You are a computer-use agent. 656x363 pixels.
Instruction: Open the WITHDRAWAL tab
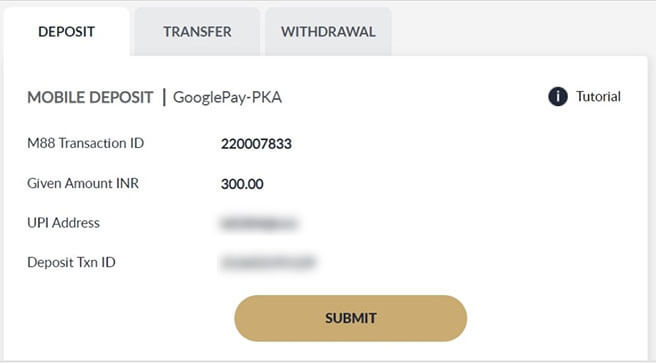(x=328, y=32)
